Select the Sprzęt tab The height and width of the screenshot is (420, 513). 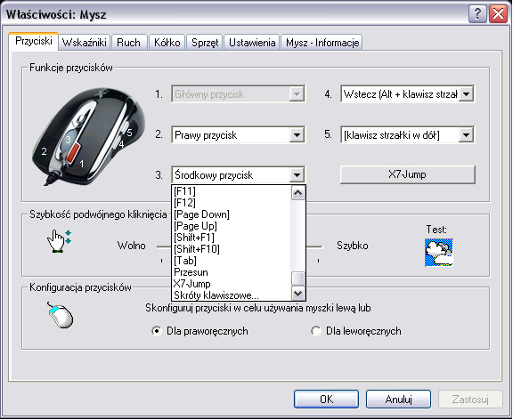point(205,43)
